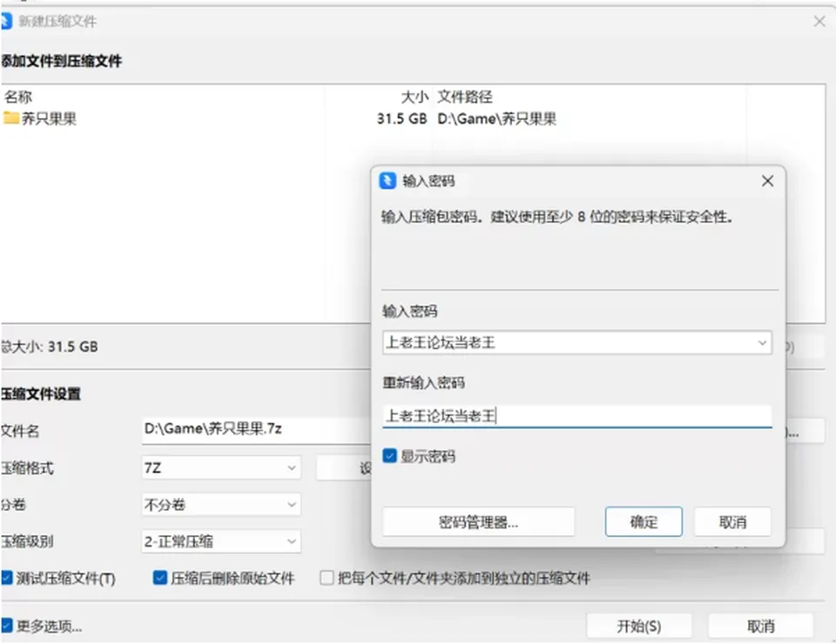The height and width of the screenshot is (644, 836).
Task: Click the Bandizip icon in main window title
Action: click(x=6, y=21)
